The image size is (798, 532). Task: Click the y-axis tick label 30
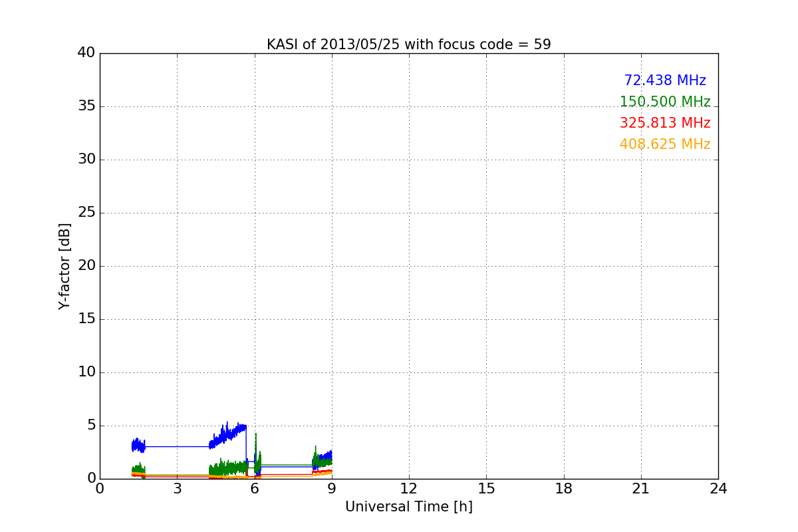click(86, 160)
